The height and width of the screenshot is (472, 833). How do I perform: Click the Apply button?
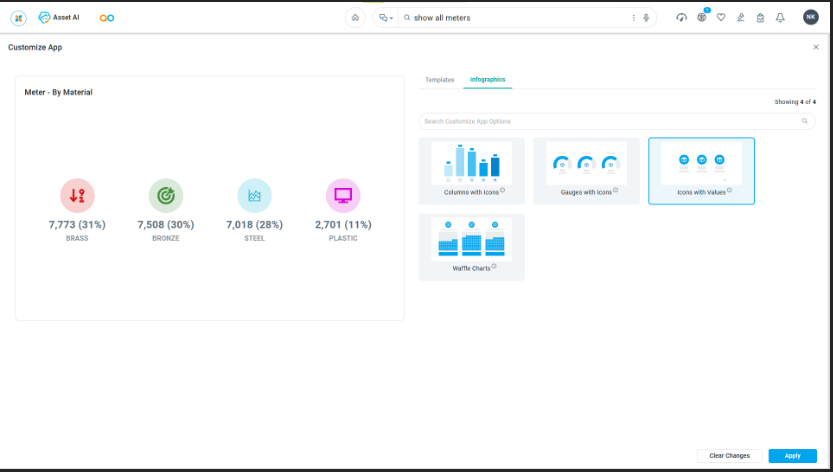pyautogui.click(x=792, y=456)
